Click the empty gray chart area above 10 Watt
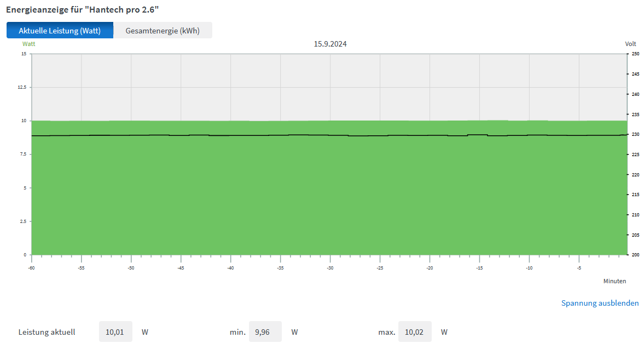 coord(328,88)
